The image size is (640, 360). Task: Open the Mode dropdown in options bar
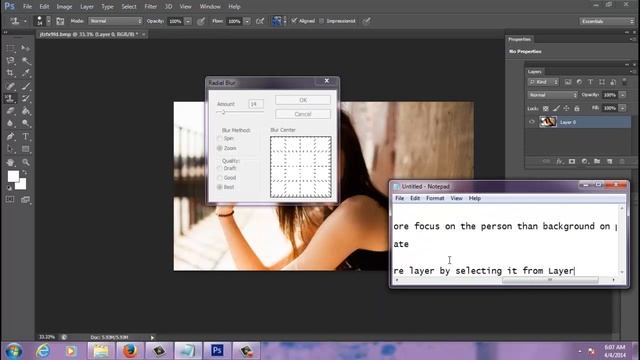tap(115, 21)
